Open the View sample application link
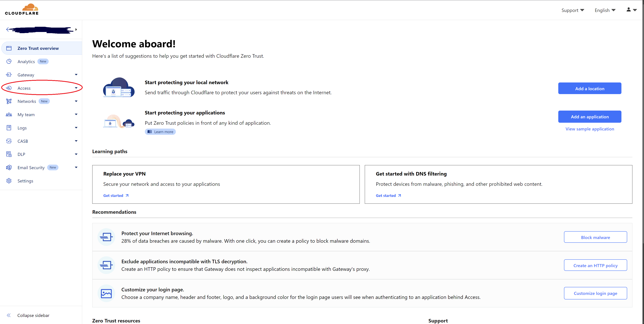The height and width of the screenshot is (324, 644). pos(589,129)
